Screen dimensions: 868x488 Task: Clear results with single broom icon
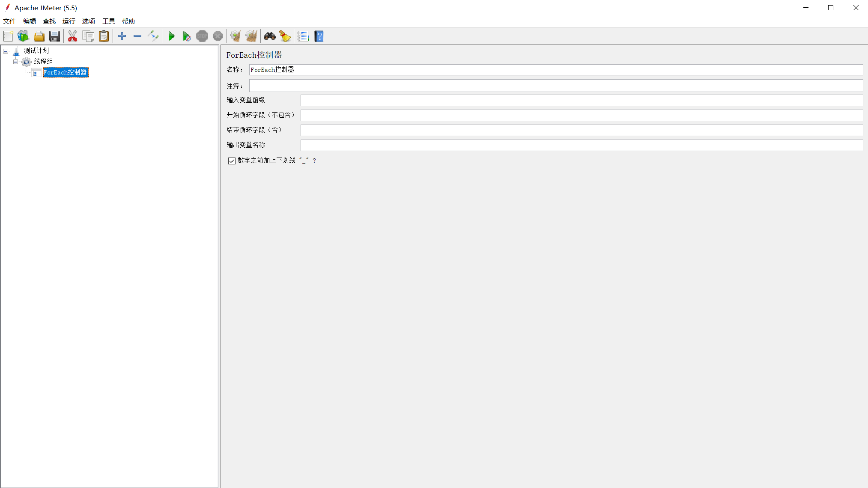click(235, 36)
